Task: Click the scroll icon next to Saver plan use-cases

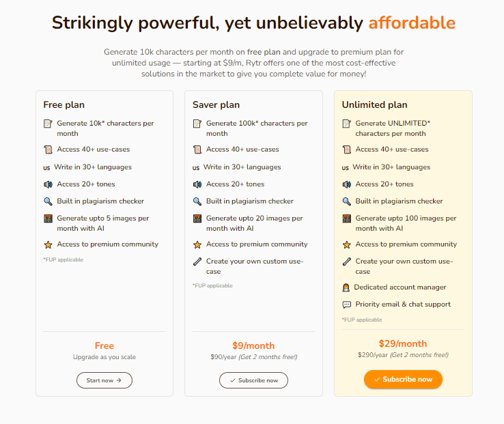Action: click(197, 150)
